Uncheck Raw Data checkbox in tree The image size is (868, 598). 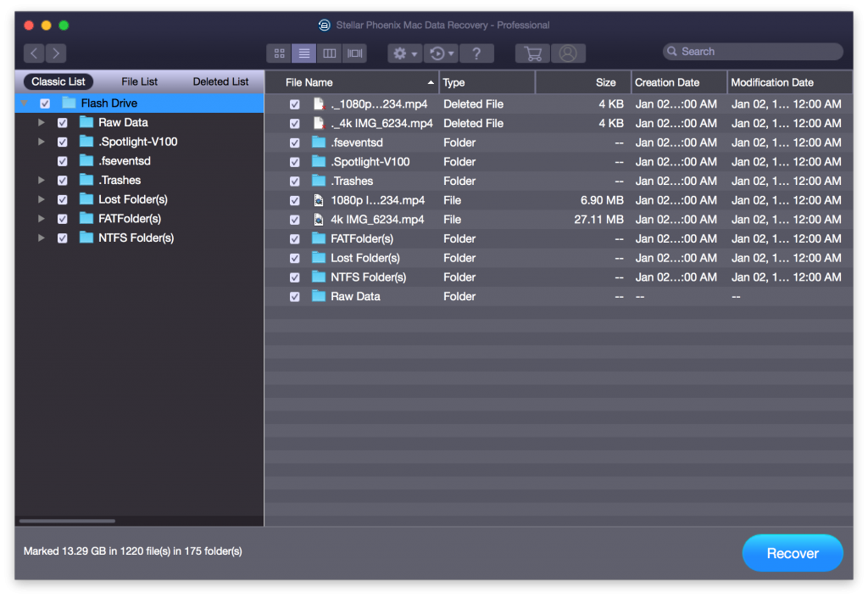pyautogui.click(x=63, y=123)
